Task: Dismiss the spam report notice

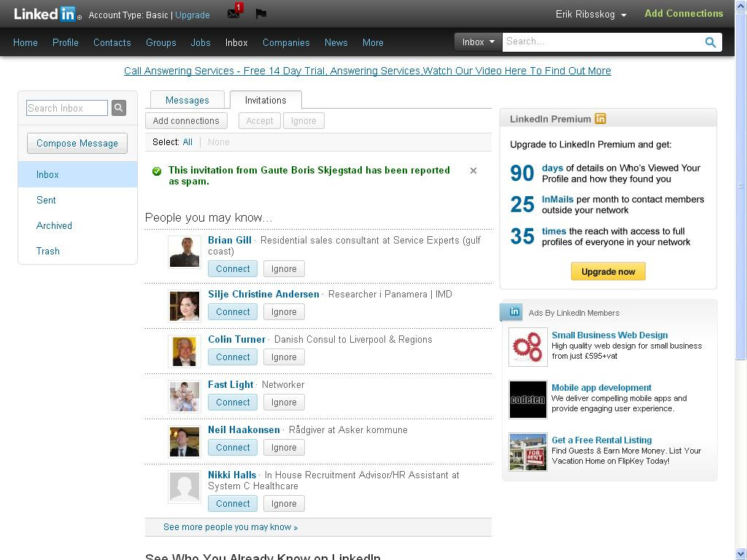Action: [473, 171]
